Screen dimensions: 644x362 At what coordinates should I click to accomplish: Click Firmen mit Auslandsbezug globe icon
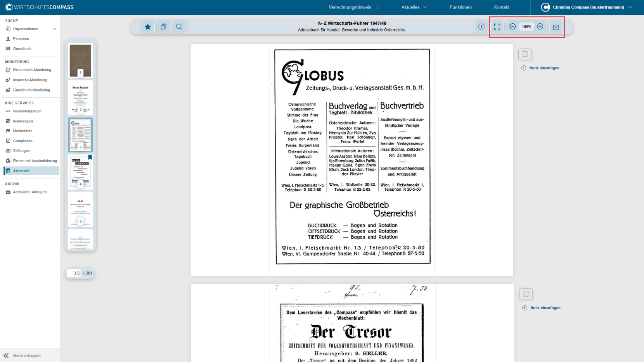(x=8, y=161)
